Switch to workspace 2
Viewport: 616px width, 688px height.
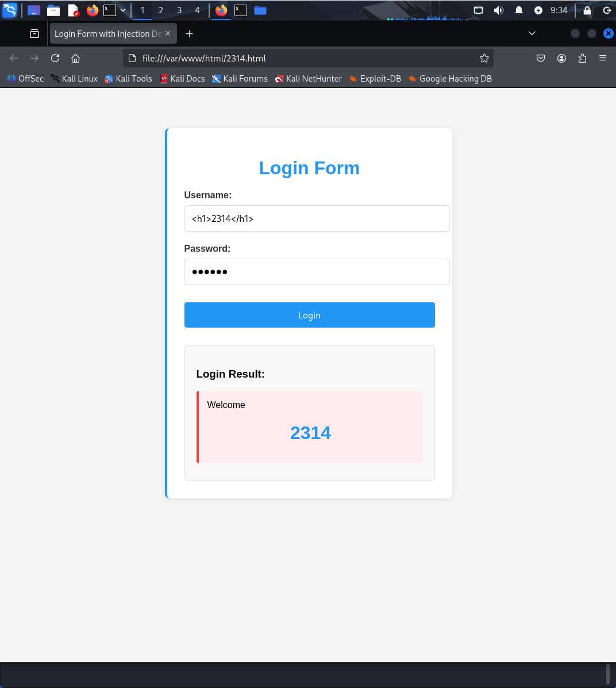click(x=160, y=10)
